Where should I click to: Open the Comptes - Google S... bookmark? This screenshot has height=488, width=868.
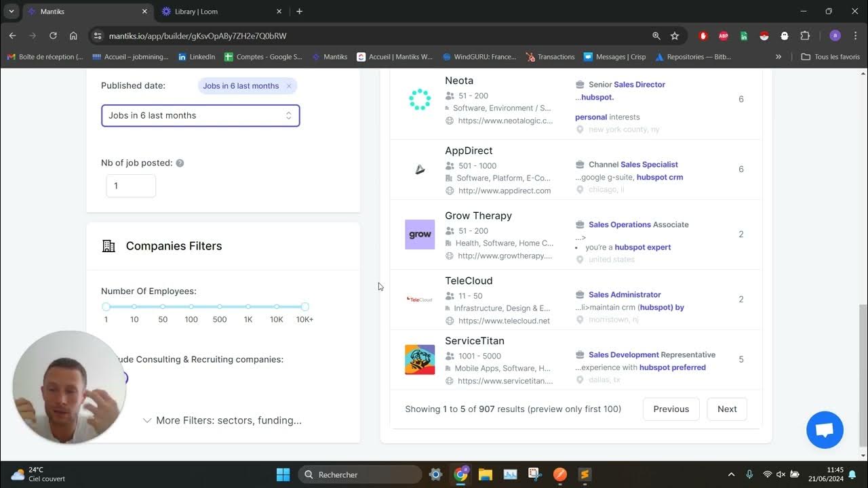[x=263, y=57]
